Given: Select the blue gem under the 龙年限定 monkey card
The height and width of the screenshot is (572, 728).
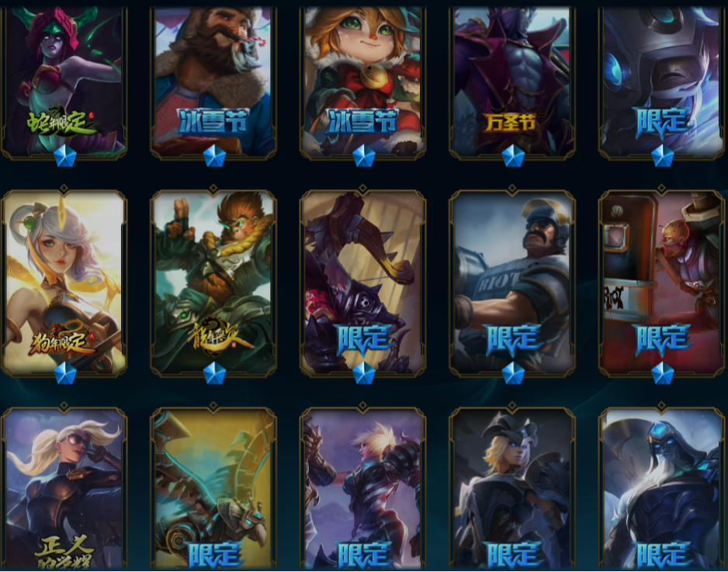Looking at the screenshot, I should (x=214, y=373).
